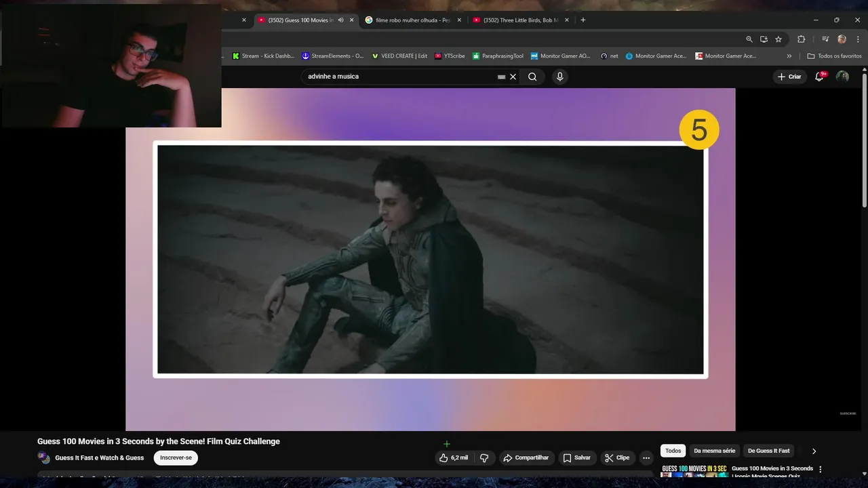868x488 pixels.
Task: Open a new browser tab
Action: [583, 20]
